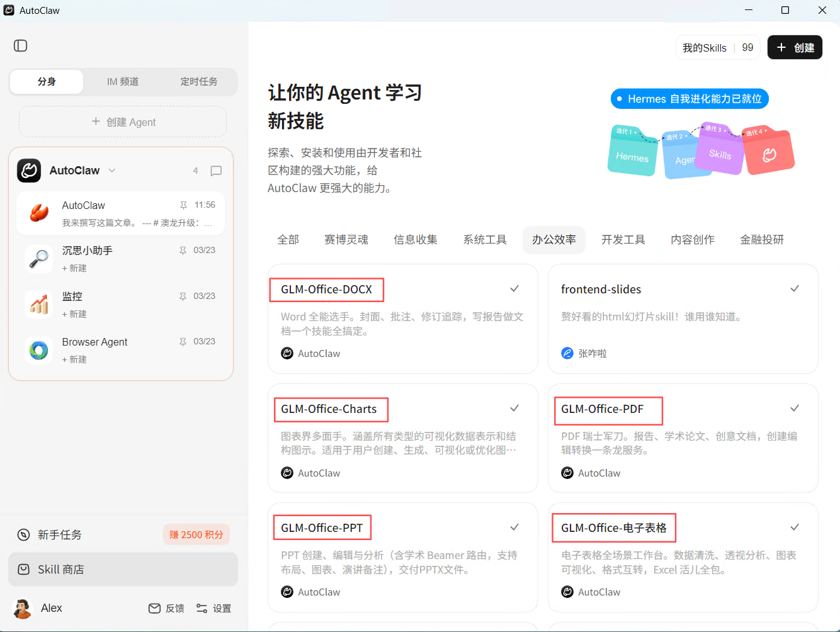840x632 pixels.
Task: Switch to the 定时任务 tab
Action: click(199, 82)
